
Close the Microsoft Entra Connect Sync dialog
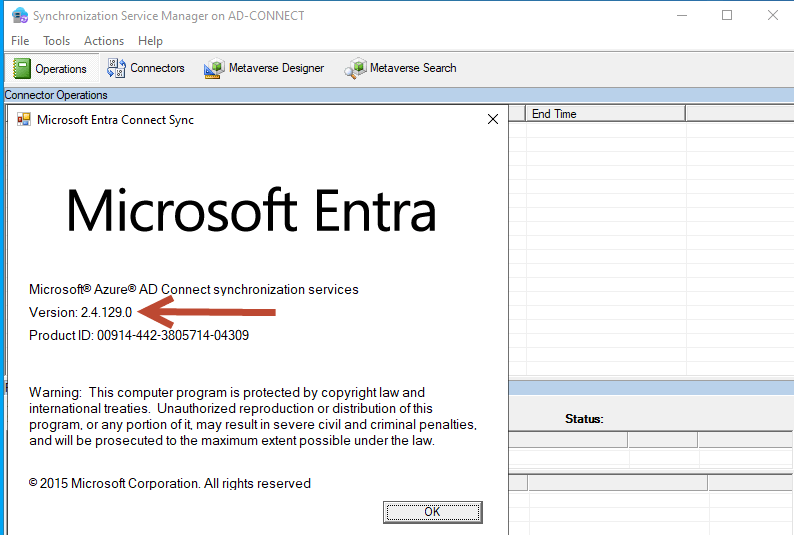click(x=492, y=119)
